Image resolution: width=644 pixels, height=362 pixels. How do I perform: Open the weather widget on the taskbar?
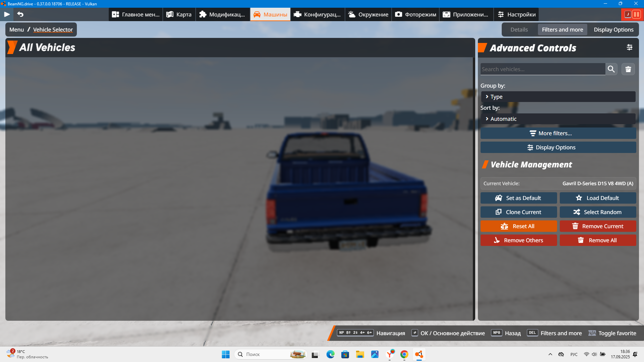coord(27,354)
